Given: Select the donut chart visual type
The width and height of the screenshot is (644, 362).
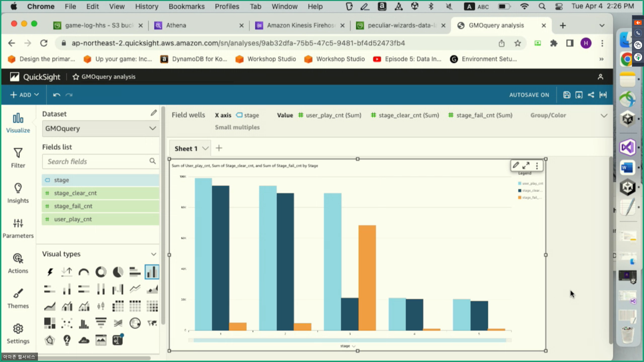Looking at the screenshot, I should 101,272.
